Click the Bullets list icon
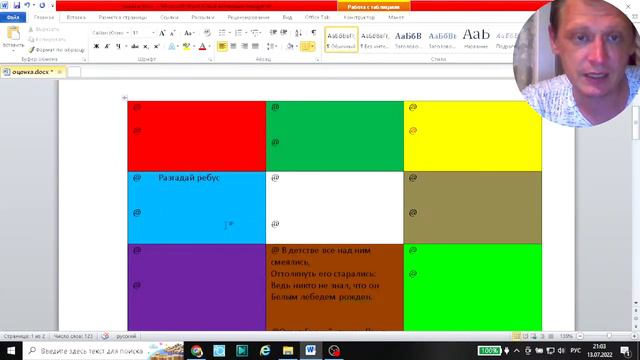 222,33
